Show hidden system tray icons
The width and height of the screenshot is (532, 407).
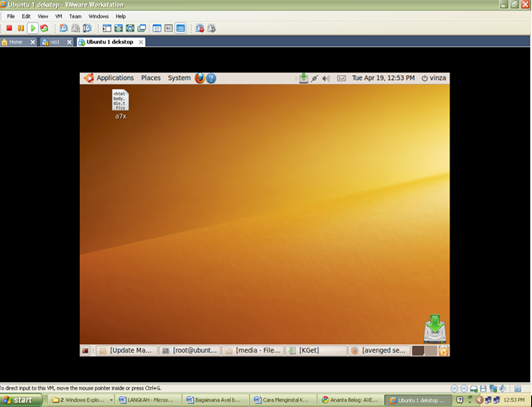coord(479,400)
